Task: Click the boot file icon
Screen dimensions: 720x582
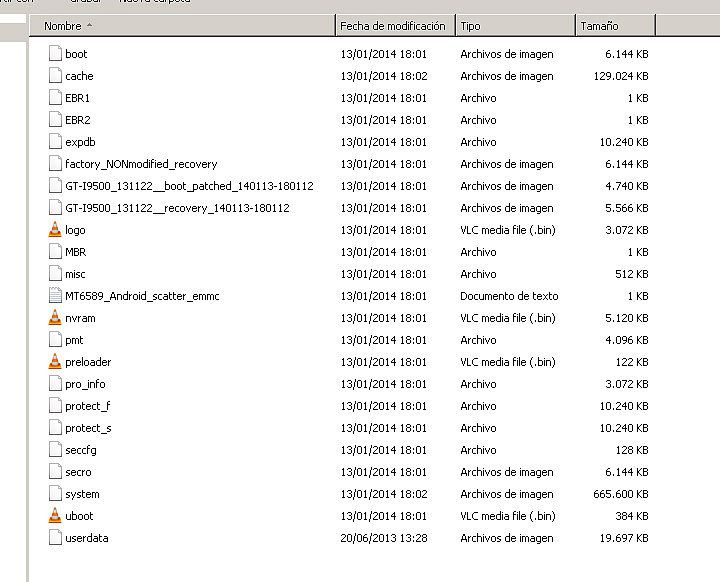Action: (x=55, y=53)
